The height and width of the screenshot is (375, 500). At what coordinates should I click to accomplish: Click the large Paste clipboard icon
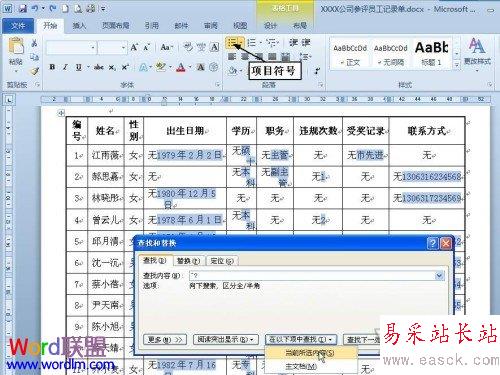coord(16,46)
